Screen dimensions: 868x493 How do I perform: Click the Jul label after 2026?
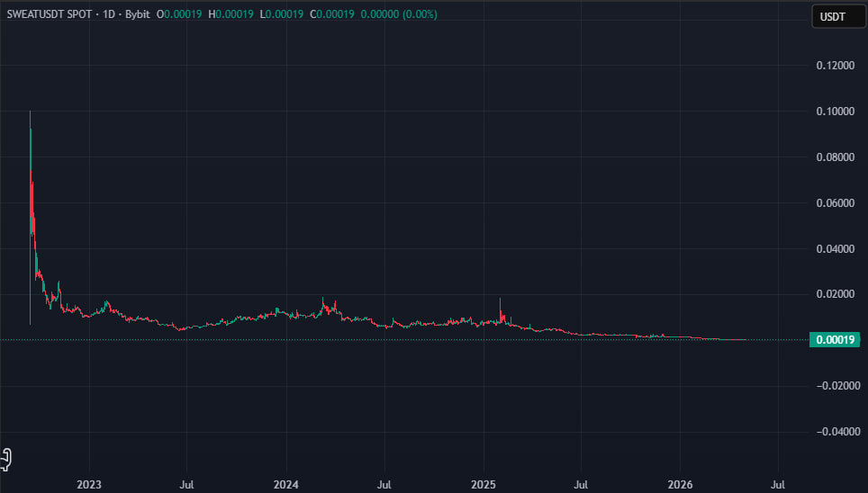tap(778, 485)
